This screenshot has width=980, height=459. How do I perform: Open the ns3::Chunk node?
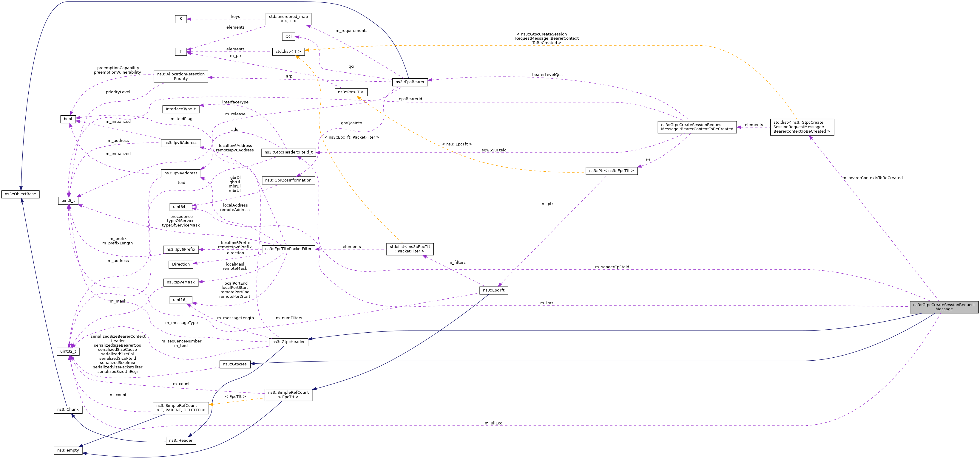pos(68,410)
